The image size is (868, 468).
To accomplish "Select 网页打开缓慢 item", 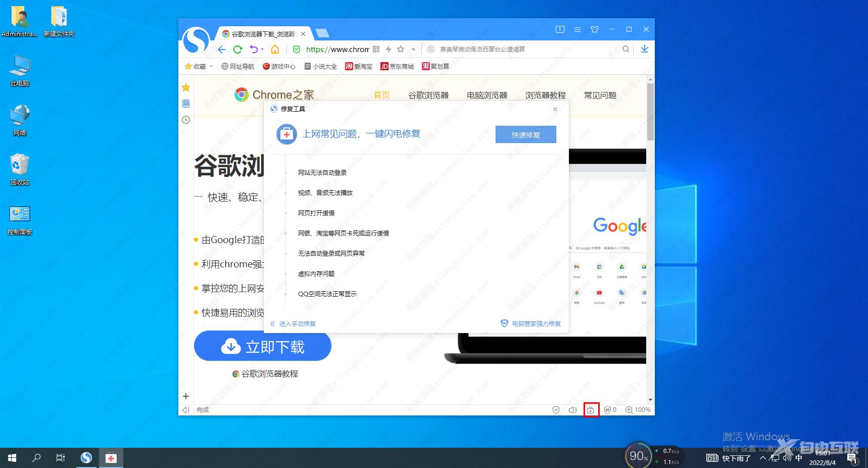I will pos(316,213).
